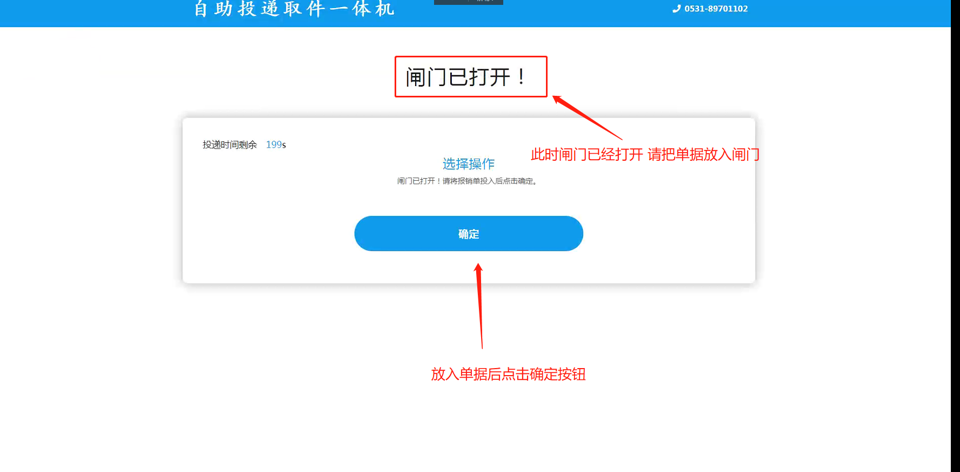Click red annotation 放入单据后点击确定按钮
Viewport: 960px width, 472px height.
pos(508,374)
